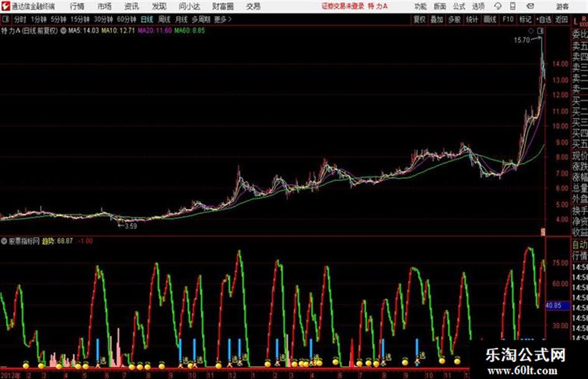Image resolution: width=588 pixels, height=379 pixels.
Task: Open the 选项 menu
Action: coord(478,6)
